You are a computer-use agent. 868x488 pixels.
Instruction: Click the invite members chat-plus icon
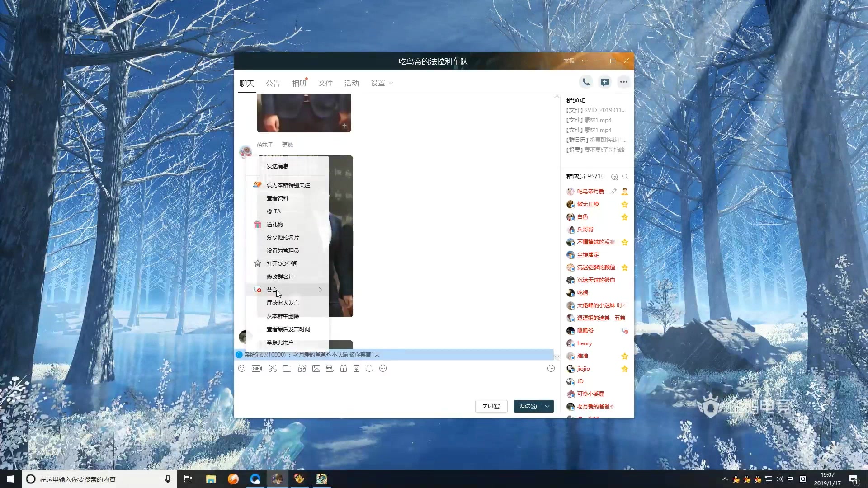point(604,82)
